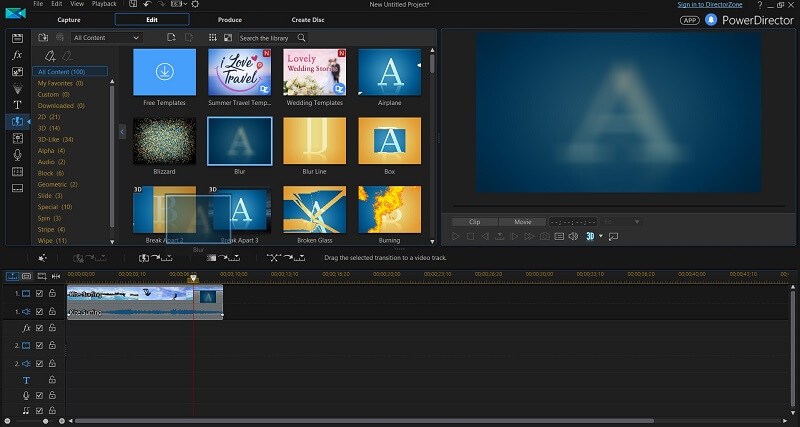Click the notification bell icon
The width and height of the screenshot is (800, 427).
point(711,20)
